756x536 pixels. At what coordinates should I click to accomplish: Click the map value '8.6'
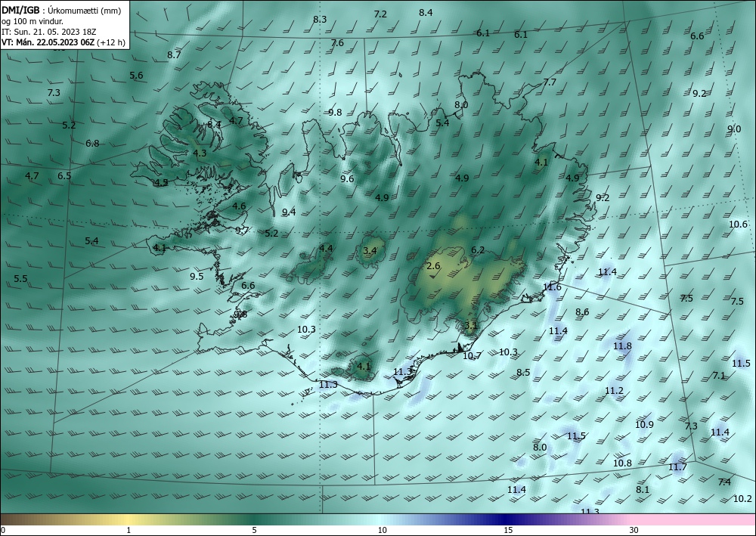582,312
